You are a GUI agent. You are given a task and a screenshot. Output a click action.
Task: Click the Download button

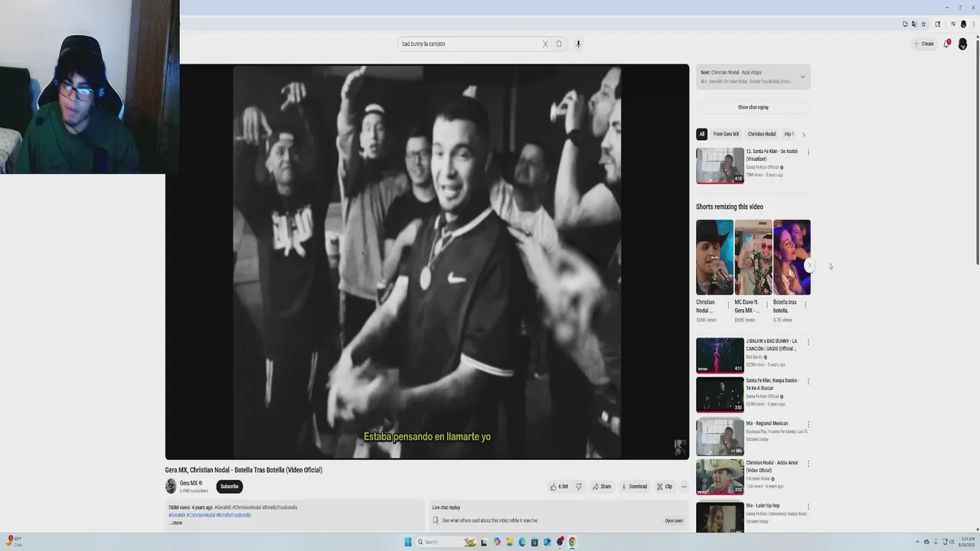(634, 487)
